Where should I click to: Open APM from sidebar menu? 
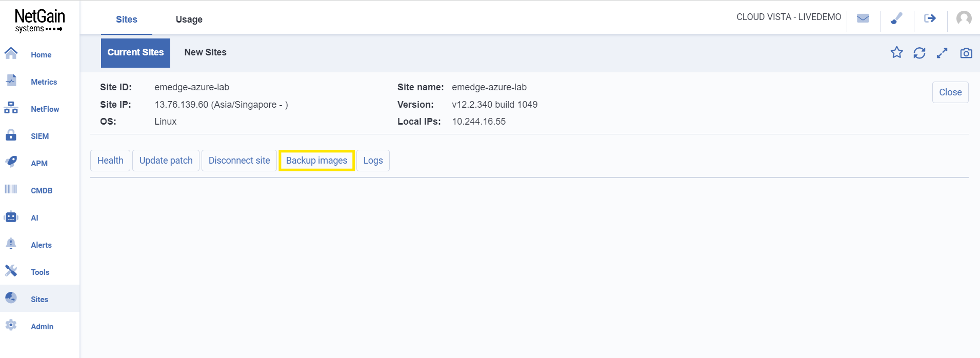tap(39, 164)
